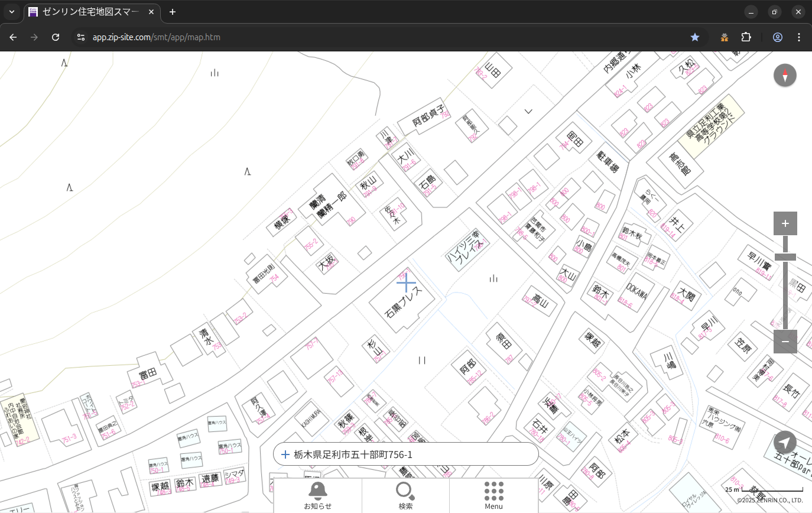The width and height of the screenshot is (812, 513).
Task: Open the Menu grid button
Action: (x=493, y=495)
